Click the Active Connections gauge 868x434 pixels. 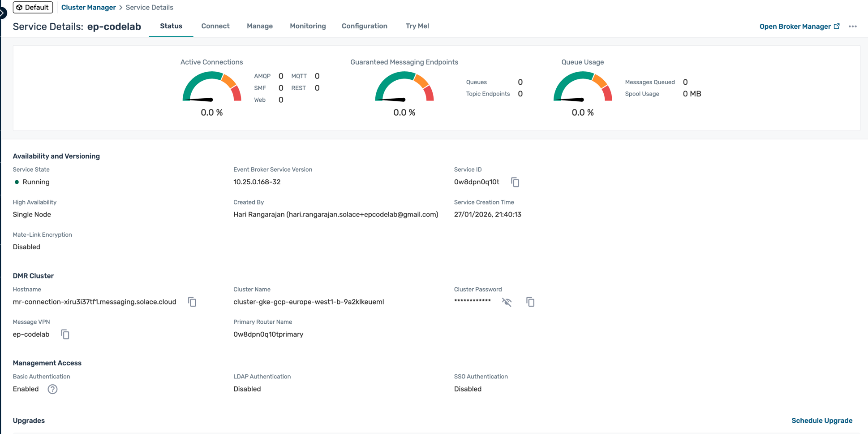[x=212, y=88]
